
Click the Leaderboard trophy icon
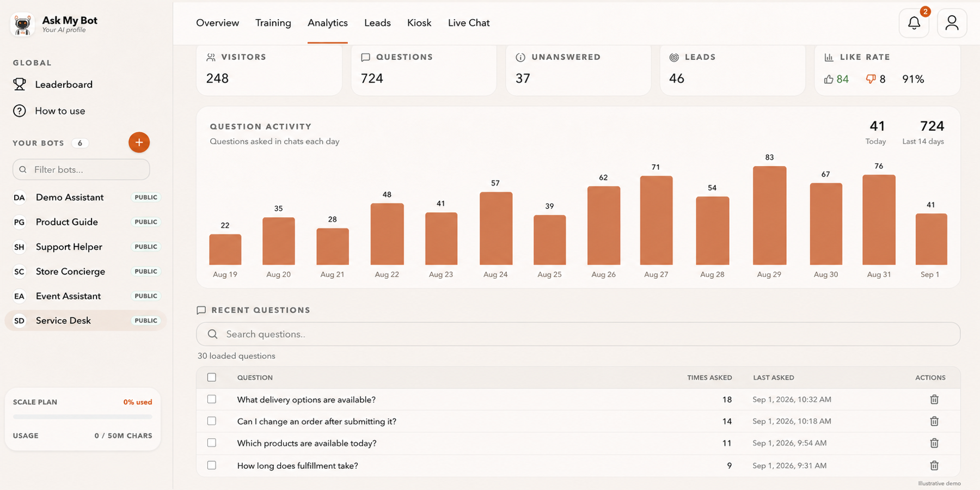[20, 84]
